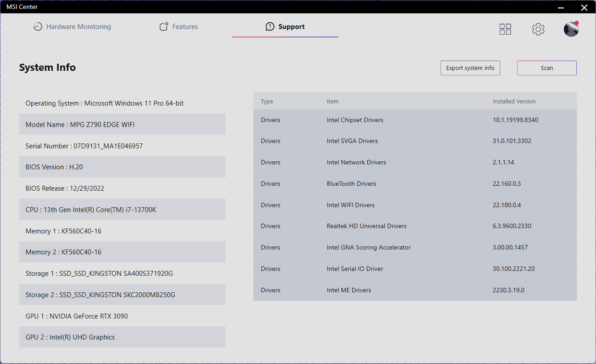Select the Intel Chipset Drivers row
This screenshot has height=364, width=596.
[415, 120]
